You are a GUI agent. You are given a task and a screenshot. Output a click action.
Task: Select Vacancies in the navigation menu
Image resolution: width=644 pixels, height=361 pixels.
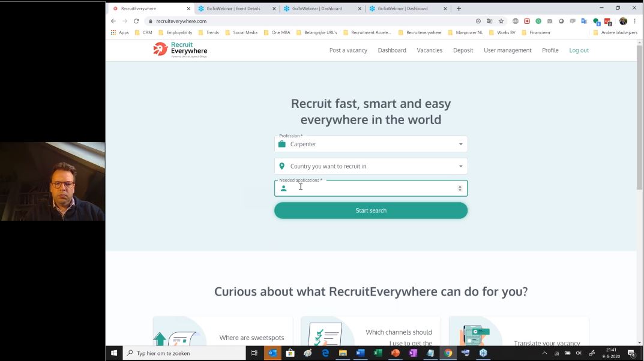[429, 50]
